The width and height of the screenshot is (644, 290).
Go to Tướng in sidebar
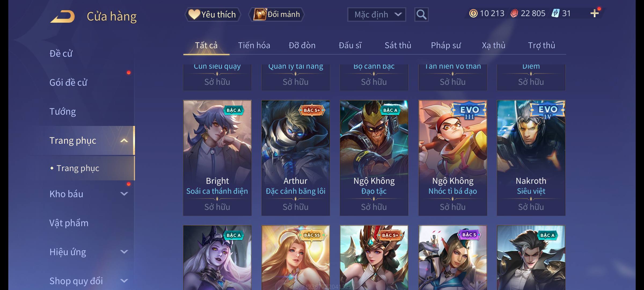[x=63, y=111]
